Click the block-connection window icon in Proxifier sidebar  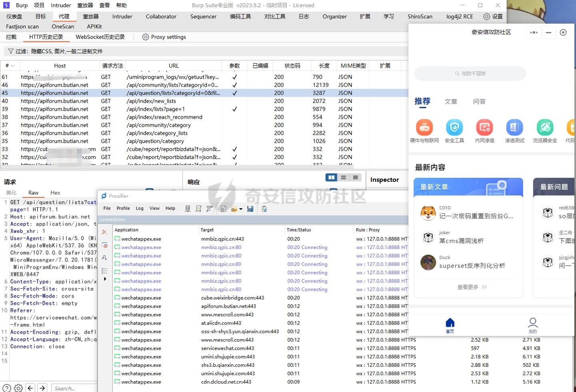(104, 245)
